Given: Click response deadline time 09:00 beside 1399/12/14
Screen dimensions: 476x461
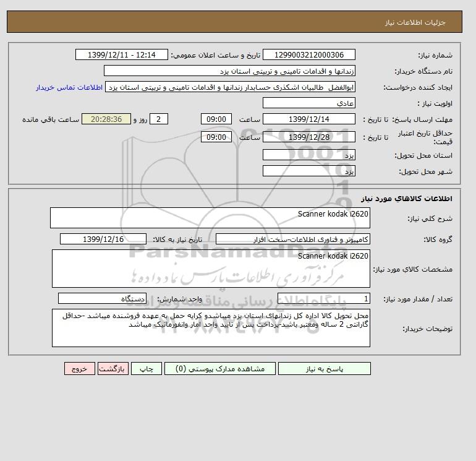Looking at the screenshot, I should point(216,119).
